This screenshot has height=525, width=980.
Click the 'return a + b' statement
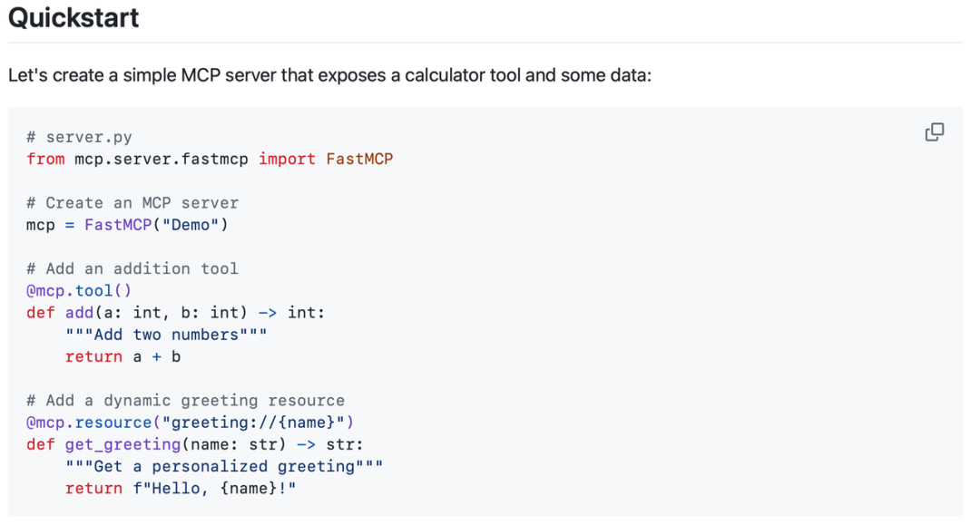point(122,356)
